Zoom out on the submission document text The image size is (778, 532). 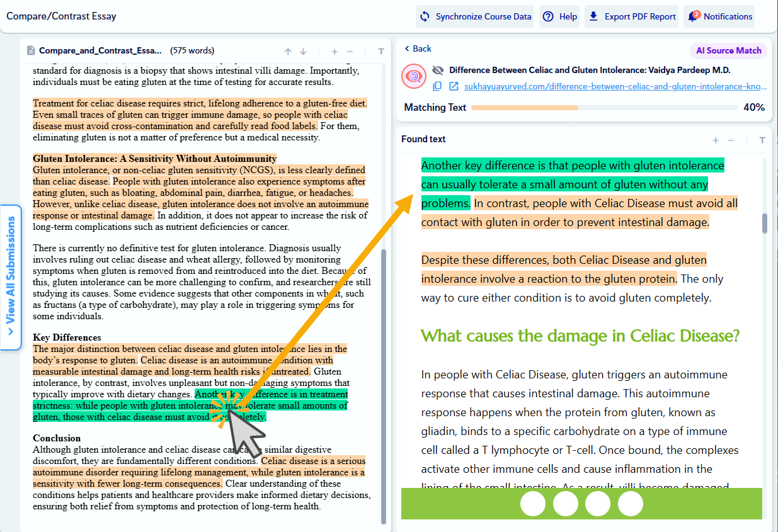point(350,52)
